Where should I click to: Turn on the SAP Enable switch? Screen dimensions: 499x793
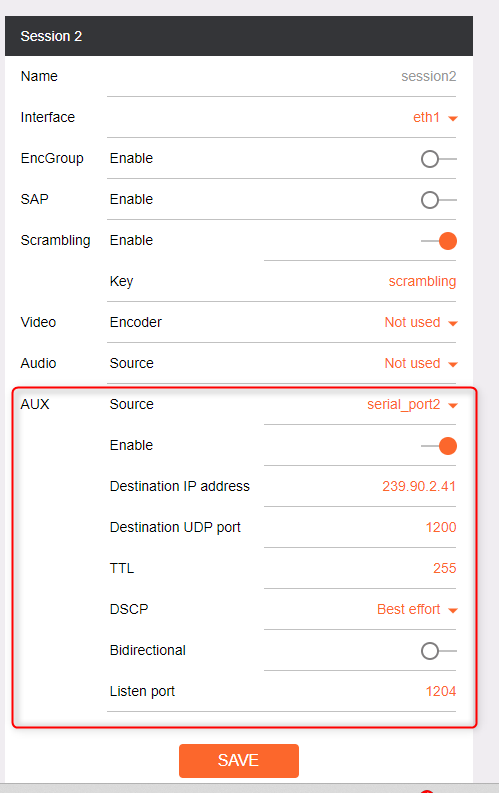coord(438,200)
